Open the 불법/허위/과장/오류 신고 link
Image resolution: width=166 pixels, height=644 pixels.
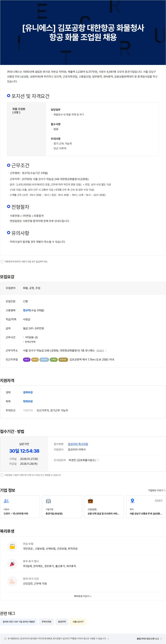(x=149, y=638)
